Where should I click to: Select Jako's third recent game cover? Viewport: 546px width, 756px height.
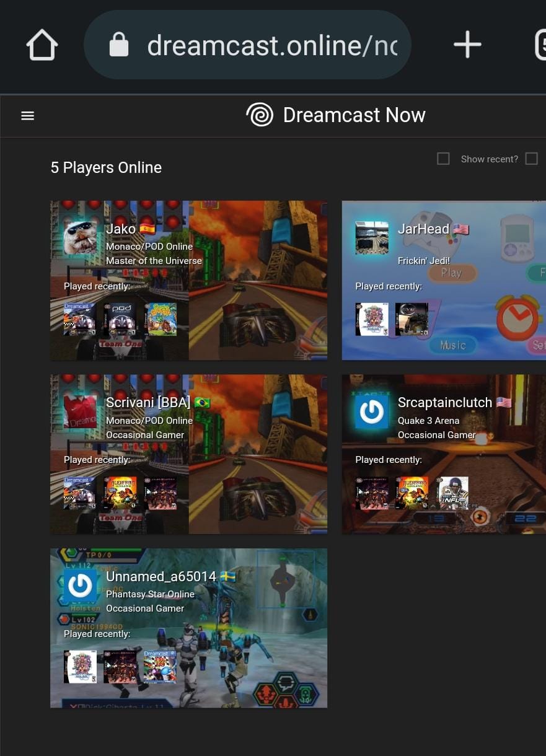(x=160, y=319)
